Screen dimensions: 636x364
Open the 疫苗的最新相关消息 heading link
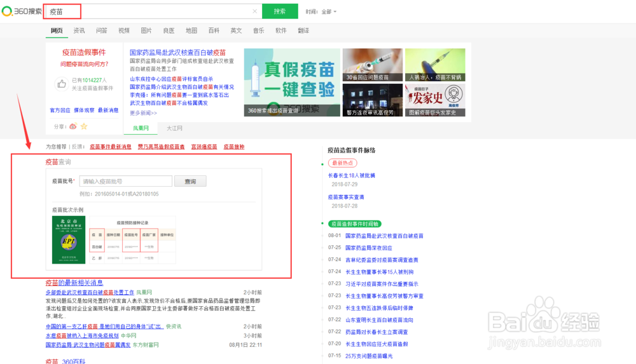(74, 283)
